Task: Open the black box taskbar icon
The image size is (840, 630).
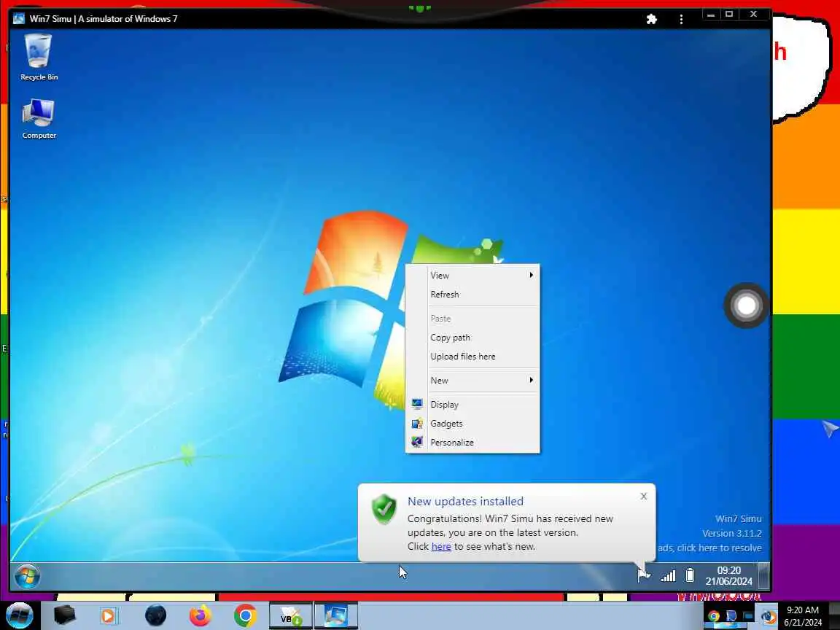Action: pos(64,615)
